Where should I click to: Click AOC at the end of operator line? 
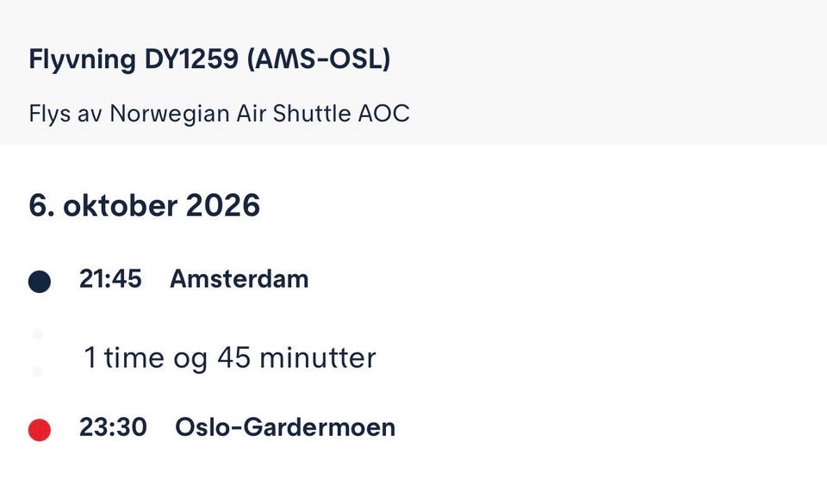click(384, 114)
